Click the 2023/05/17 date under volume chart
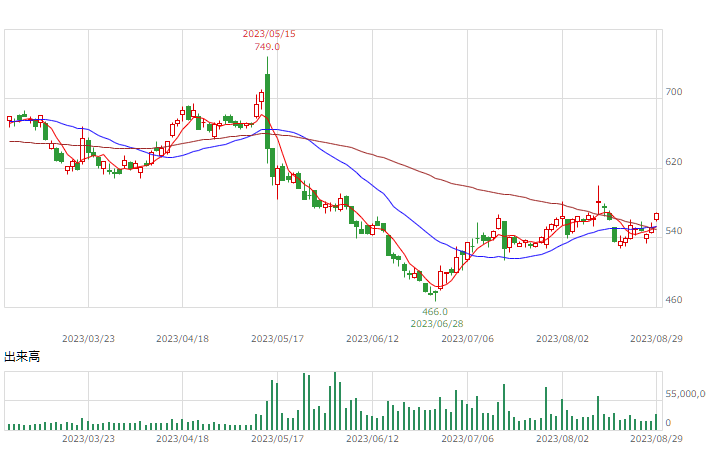This screenshot has width=706, height=455. (277, 438)
